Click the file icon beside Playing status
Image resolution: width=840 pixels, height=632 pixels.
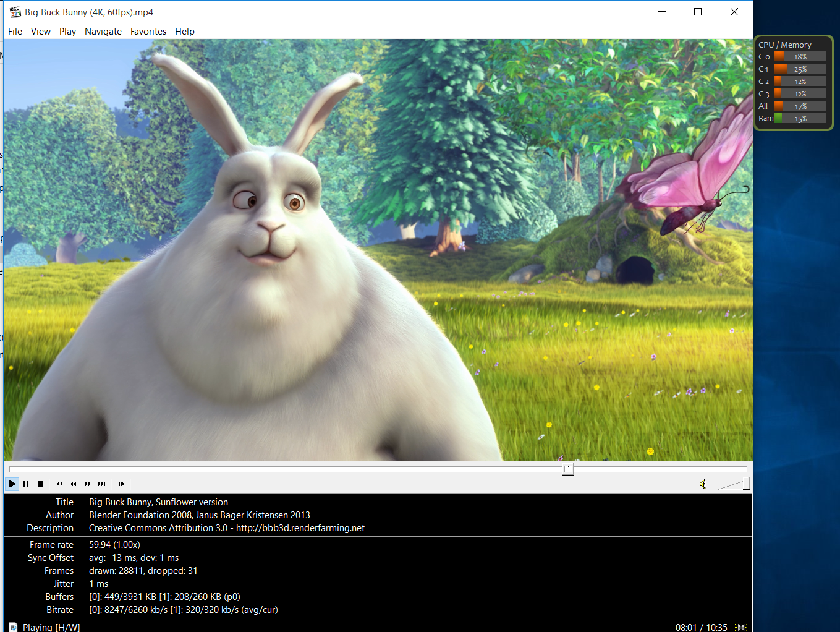[x=13, y=627]
